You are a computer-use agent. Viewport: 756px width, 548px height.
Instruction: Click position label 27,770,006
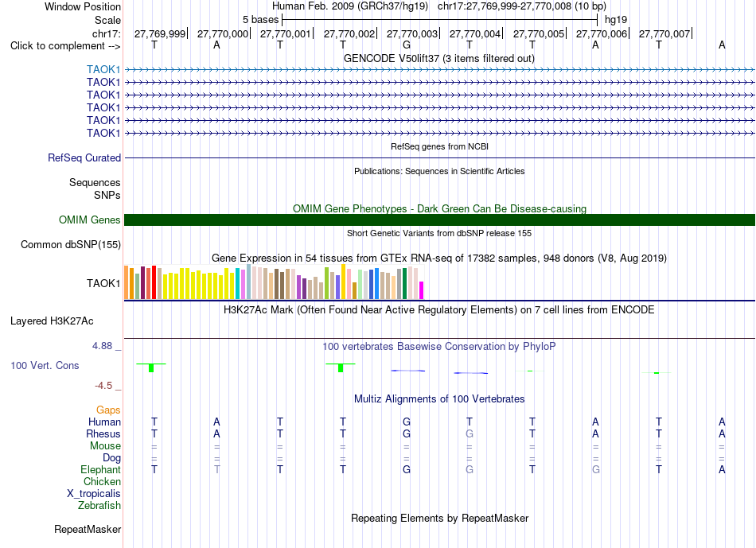(x=602, y=33)
